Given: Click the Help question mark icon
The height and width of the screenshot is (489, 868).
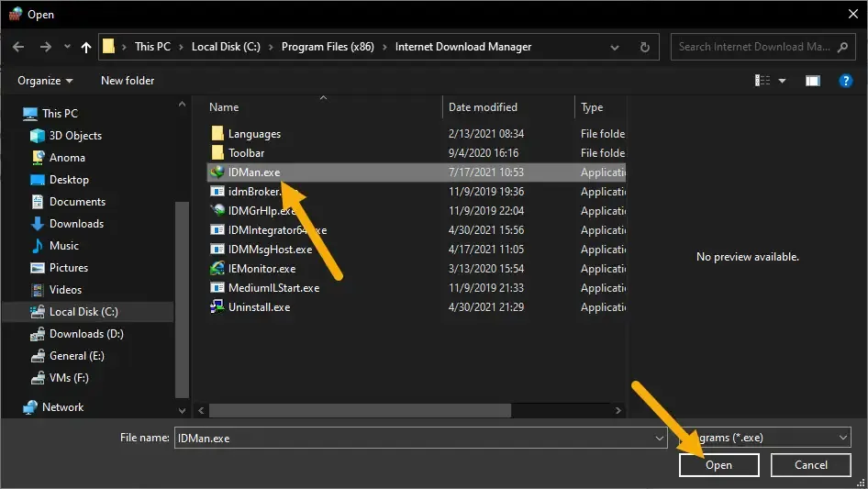Looking at the screenshot, I should (x=846, y=81).
